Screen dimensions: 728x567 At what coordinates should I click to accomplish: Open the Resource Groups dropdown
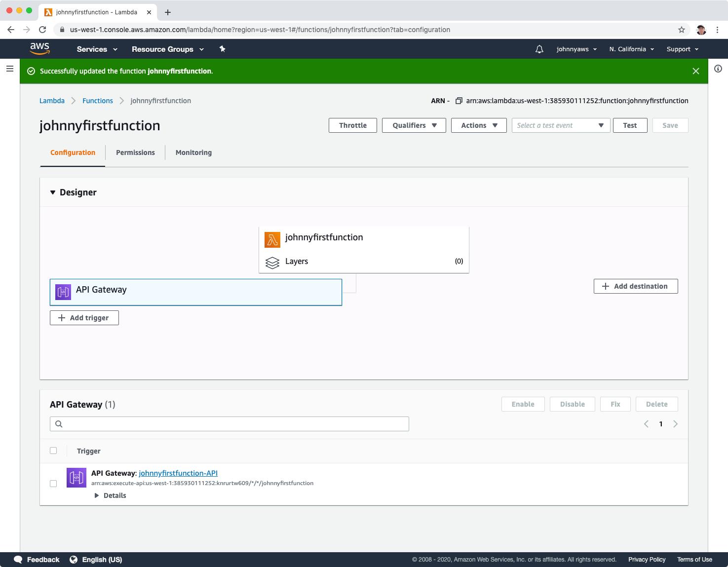pyautogui.click(x=168, y=49)
